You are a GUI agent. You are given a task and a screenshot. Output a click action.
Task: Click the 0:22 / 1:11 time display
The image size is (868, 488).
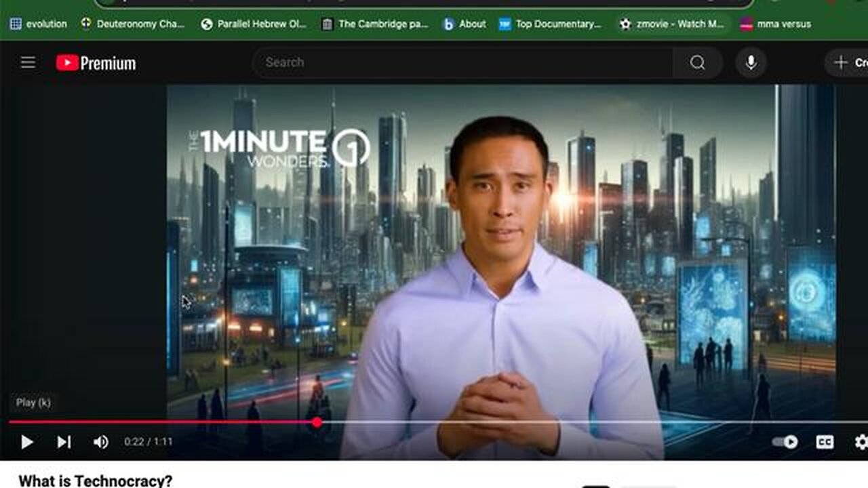tap(148, 442)
